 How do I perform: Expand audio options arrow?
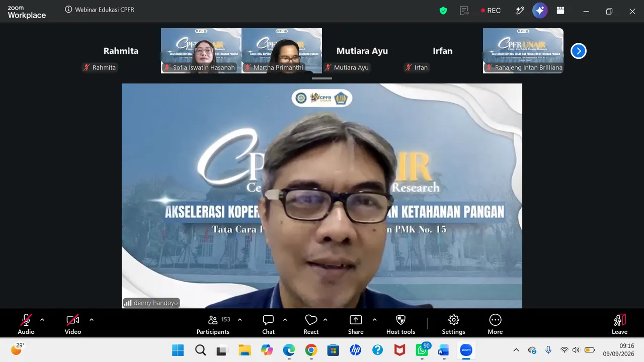(x=42, y=320)
